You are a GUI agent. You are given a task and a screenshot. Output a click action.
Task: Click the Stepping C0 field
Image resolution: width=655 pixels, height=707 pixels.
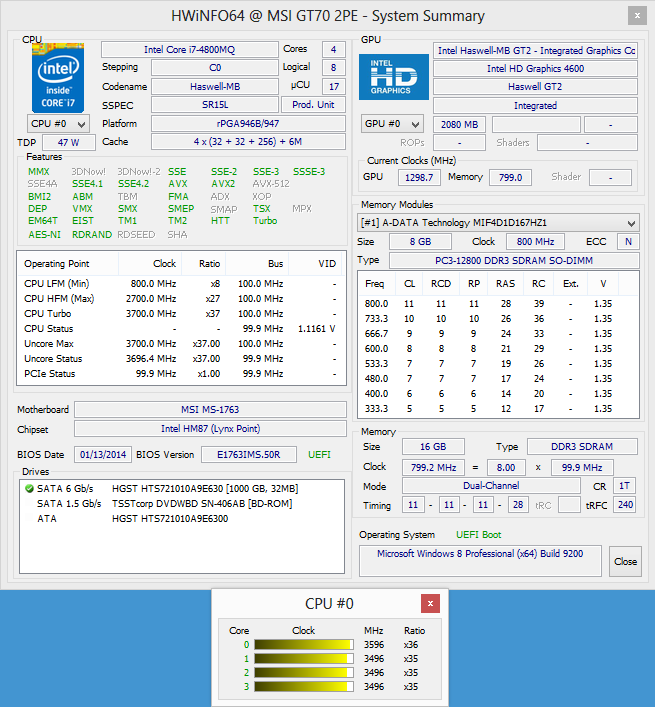tap(215, 68)
